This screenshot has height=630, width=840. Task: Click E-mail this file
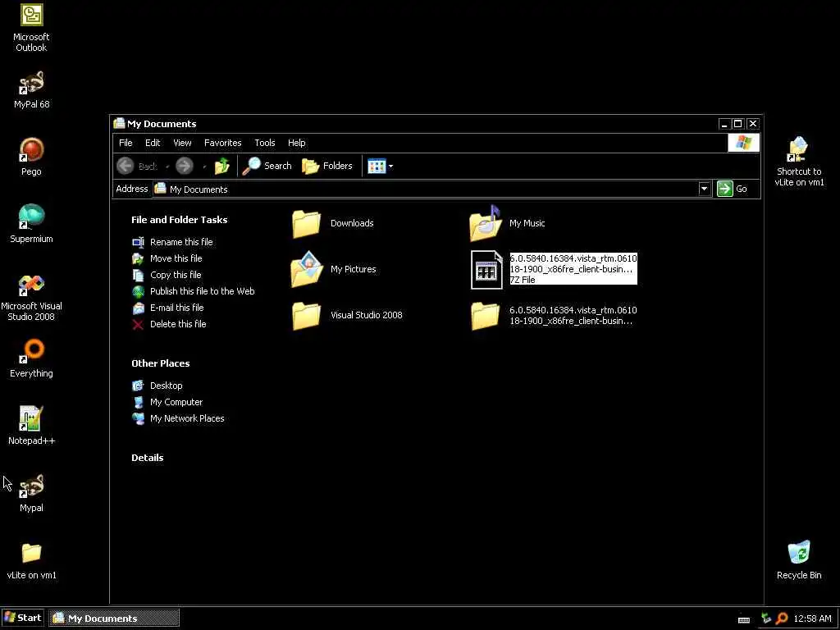pyautogui.click(x=167, y=308)
